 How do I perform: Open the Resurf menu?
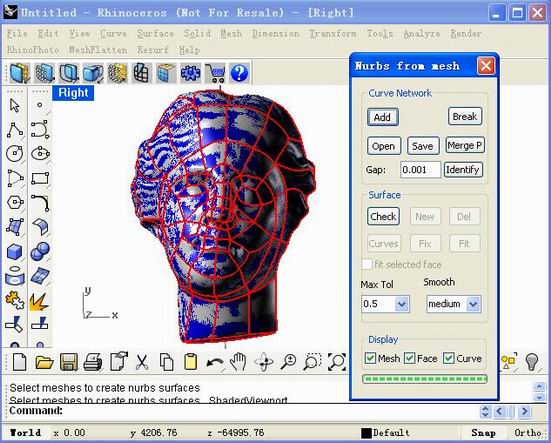point(153,50)
